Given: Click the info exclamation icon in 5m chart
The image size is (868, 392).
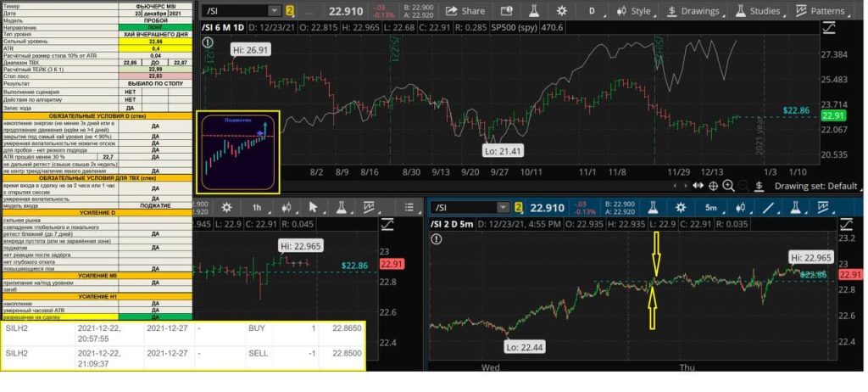Looking at the screenshot, I should click(x=437, y=239).
